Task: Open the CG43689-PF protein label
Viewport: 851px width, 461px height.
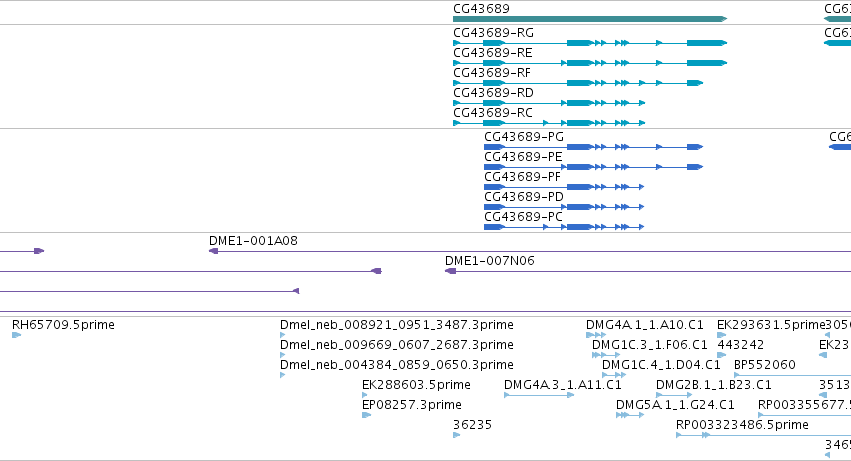Action: (x=523, y=177)
